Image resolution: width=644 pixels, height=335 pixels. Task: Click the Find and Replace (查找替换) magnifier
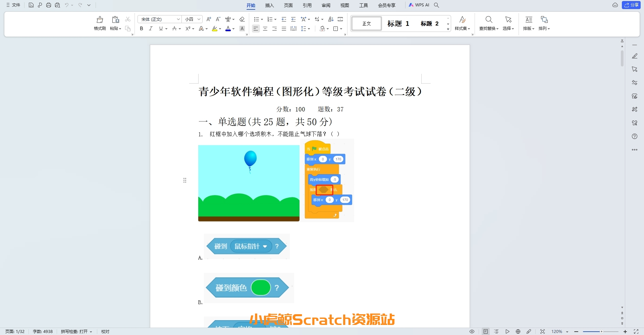click(489, 19)
